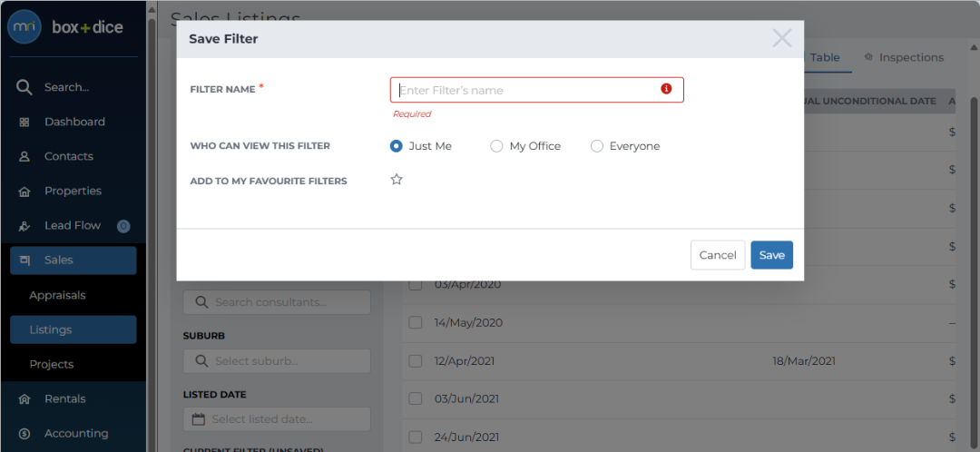
Task: Click the Accounting dollar icon
Action: [24, 433]
